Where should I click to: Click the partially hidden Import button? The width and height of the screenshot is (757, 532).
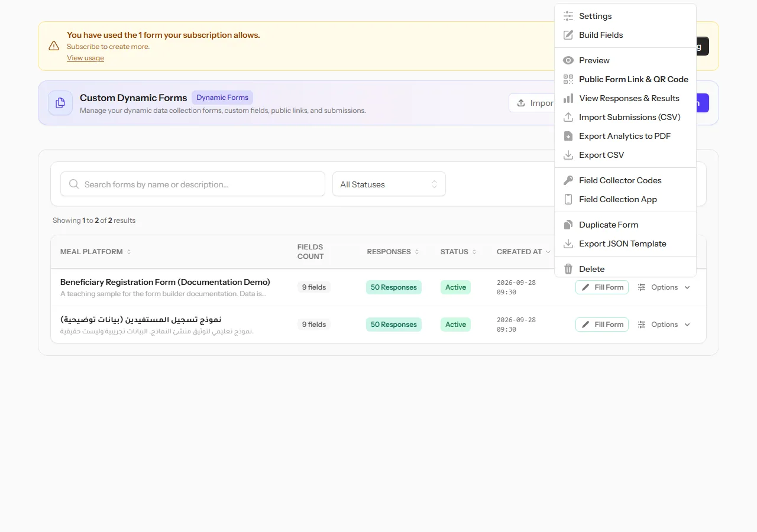pyautogui.click(x=532, y=103)
